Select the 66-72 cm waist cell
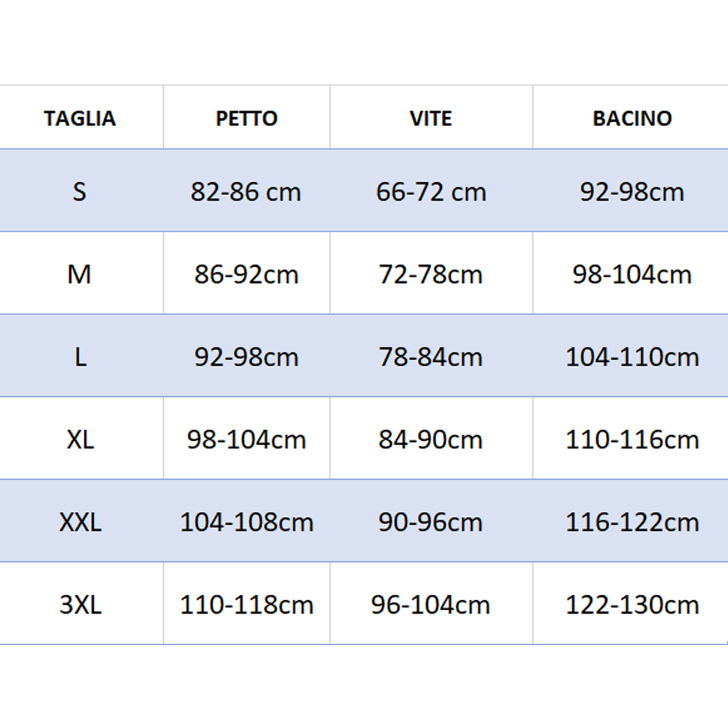Image resolution: width=728 pixels, height=728 pixels. [x=431, y=192]
